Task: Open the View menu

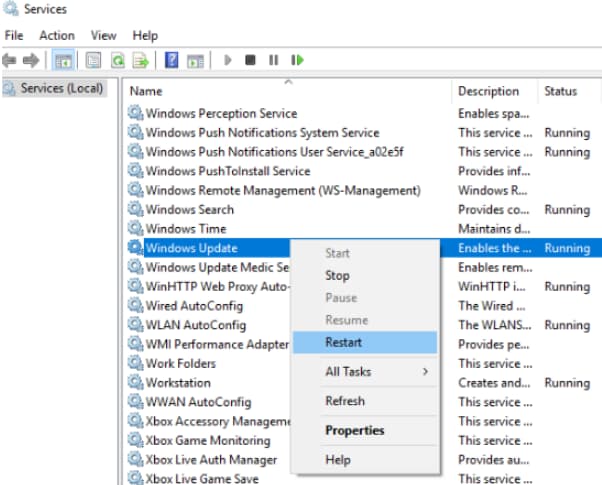Action: pyautogui.click(x=104, y=35)
